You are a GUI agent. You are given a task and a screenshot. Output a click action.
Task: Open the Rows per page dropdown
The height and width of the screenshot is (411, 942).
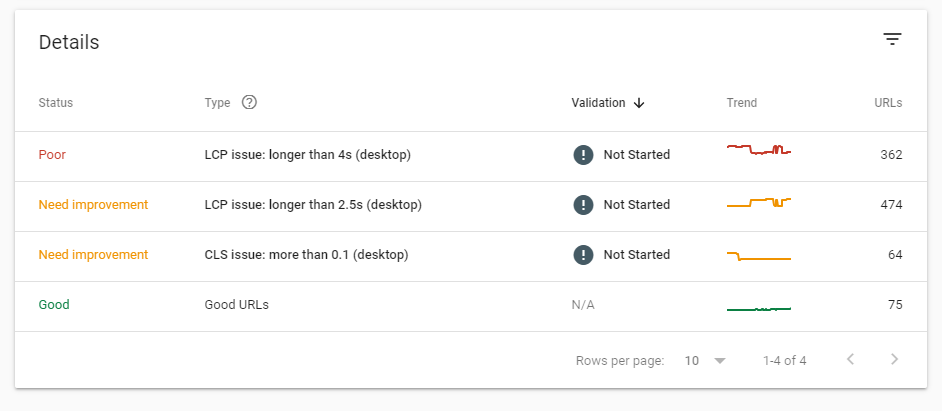(x=704, y=360)
